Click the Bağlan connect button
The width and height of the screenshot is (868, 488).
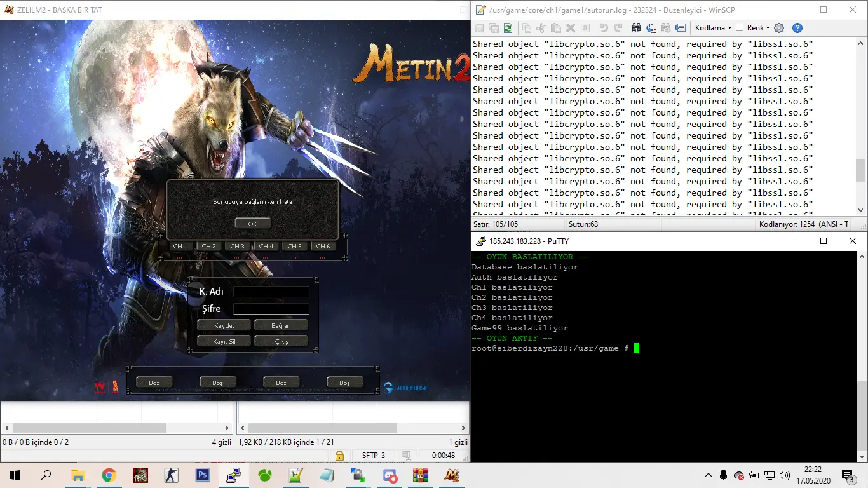[281, 325]
